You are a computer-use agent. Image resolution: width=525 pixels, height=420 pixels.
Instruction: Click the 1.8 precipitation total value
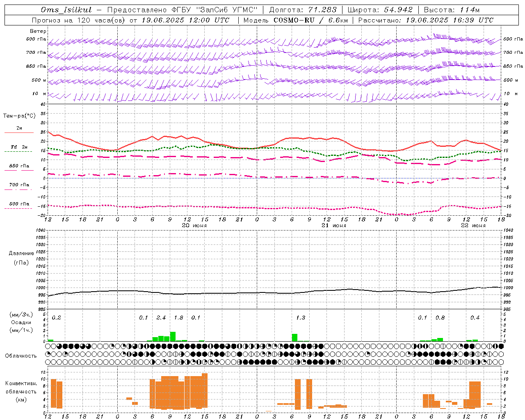[x=178, y=317]
